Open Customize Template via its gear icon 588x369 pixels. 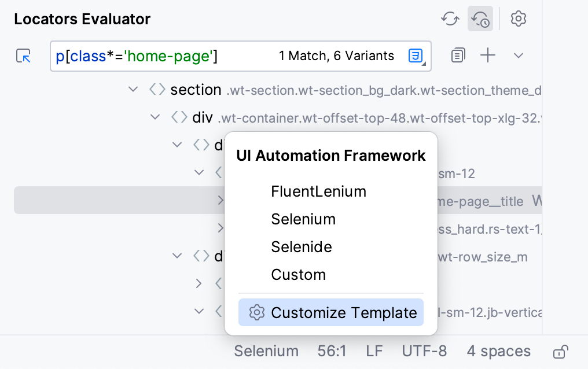coord(256,312)
